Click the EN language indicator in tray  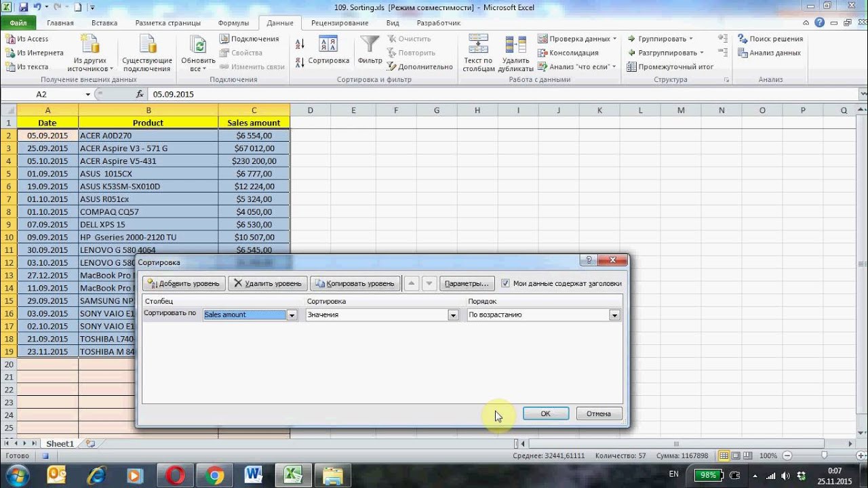[x=673, y=474]
